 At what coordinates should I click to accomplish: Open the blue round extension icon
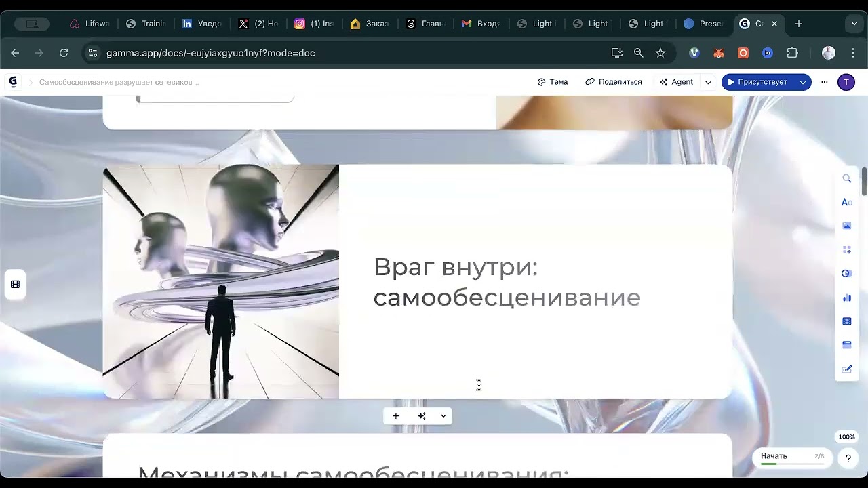768,53
